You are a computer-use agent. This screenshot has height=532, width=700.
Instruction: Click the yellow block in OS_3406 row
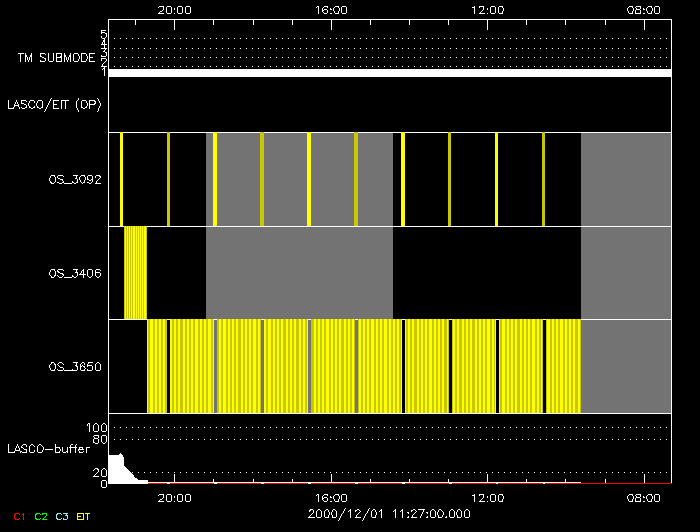click(135, 272)
